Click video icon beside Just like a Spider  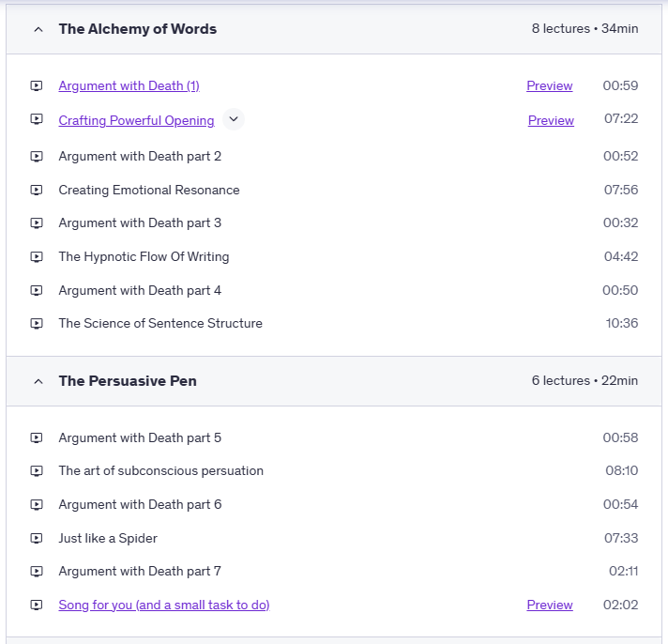[x=37, y=538]
